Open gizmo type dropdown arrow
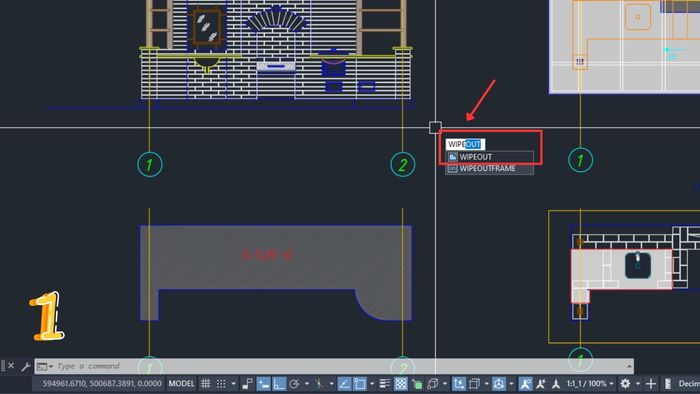The width and height of the screenshot is (700, 394). click(x=511, y=384)
